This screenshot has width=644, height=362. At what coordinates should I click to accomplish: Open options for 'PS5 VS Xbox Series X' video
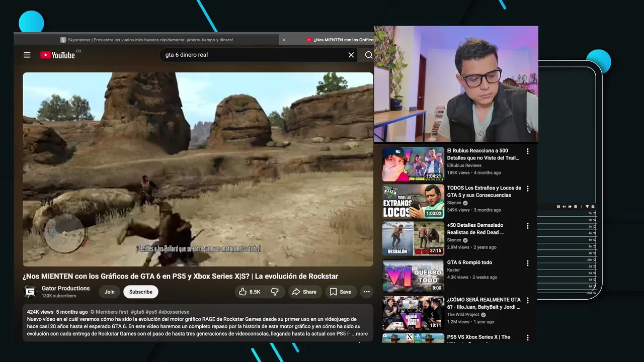(528, 337)
